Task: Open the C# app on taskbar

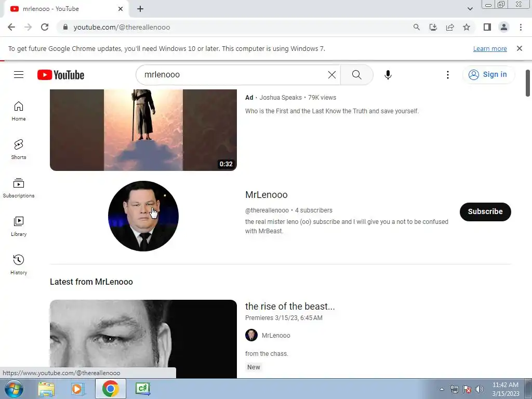Action: click(142, 389)
